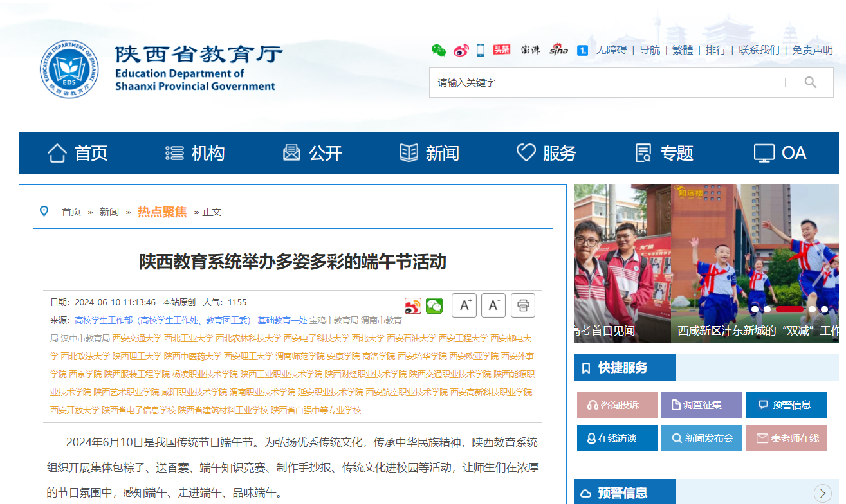
Task: Click the mobile phone icon in the header
Action: (481, 50)
